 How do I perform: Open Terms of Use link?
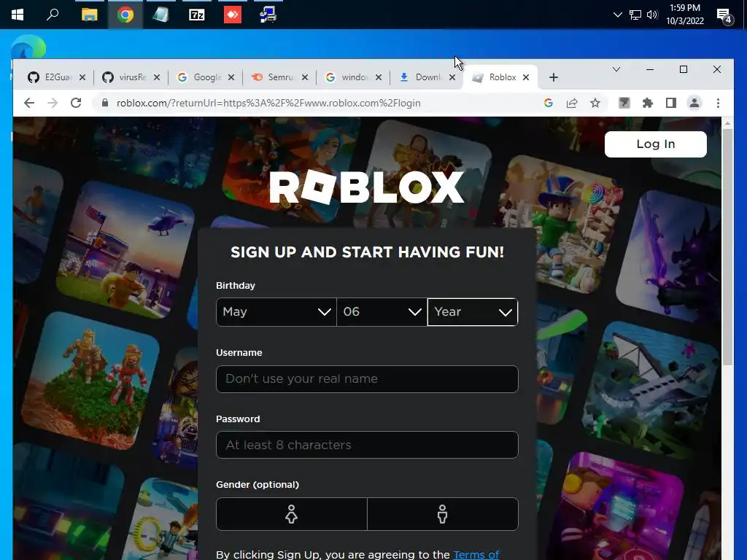tap(476, 555)
